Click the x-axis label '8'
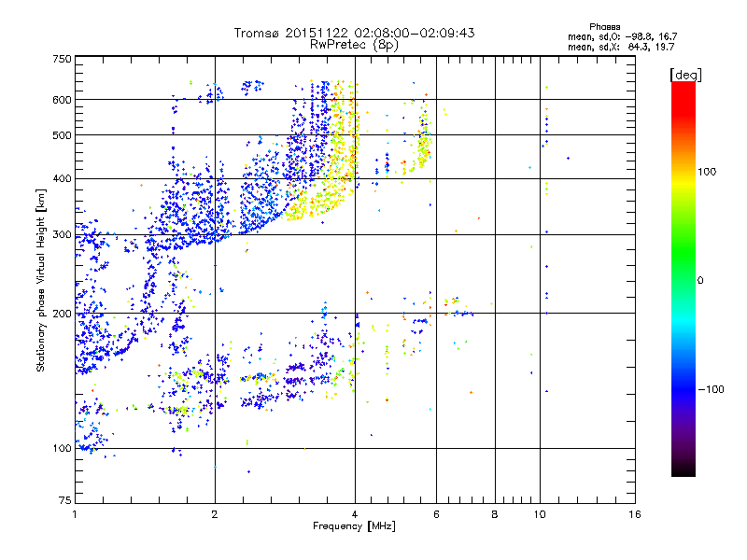747x560 pixels. 495,514
